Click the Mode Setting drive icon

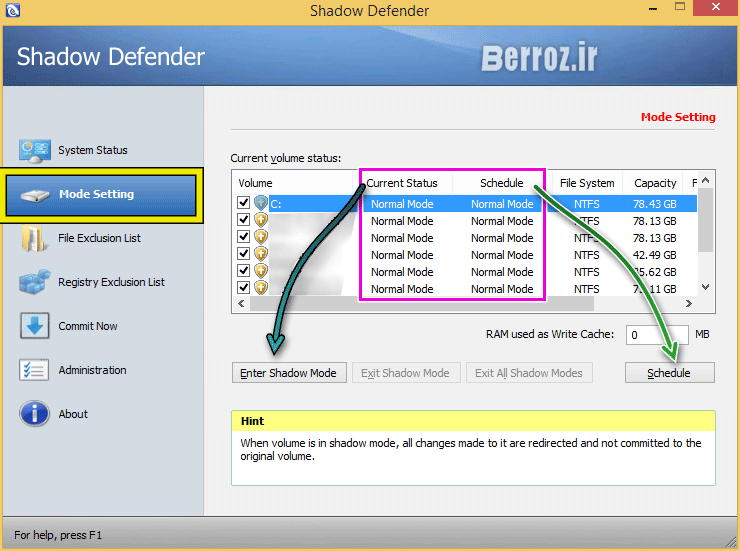pos(35,195)
